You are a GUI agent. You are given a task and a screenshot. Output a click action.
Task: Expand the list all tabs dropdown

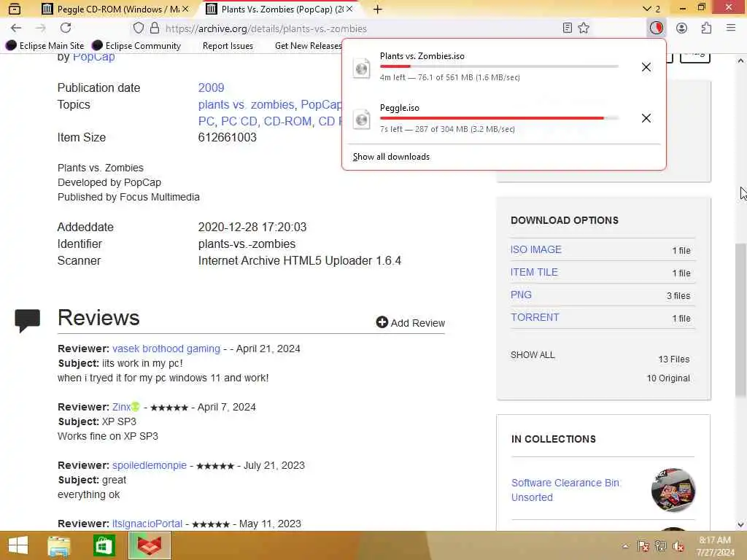[651, 9]
